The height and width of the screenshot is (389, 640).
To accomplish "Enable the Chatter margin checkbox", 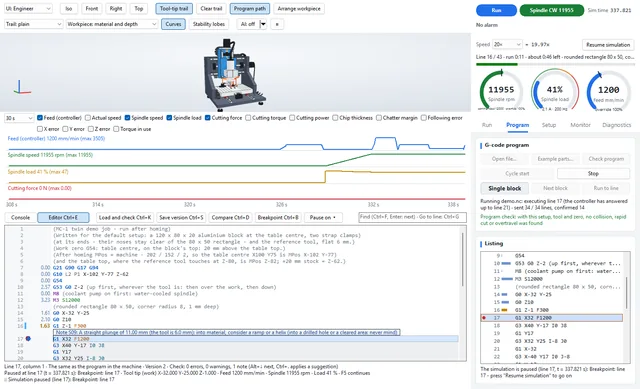I will pos(379,118).
